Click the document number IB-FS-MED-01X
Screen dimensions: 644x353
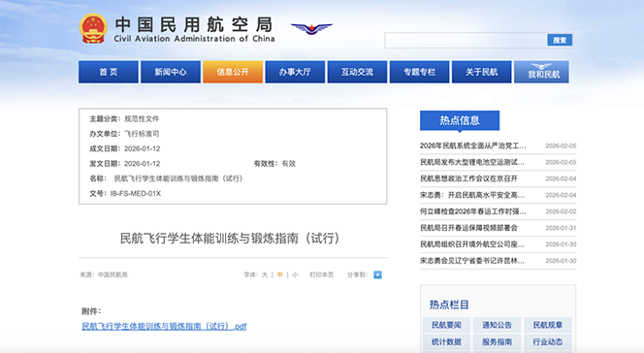[136, 193]
